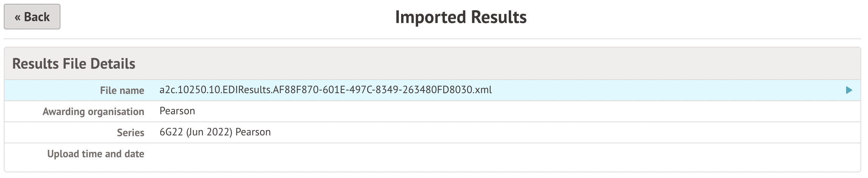This screenshot has width=868, height=178.
Task: Expand file details via the right-pointing triangle
Action: (849, 90)
